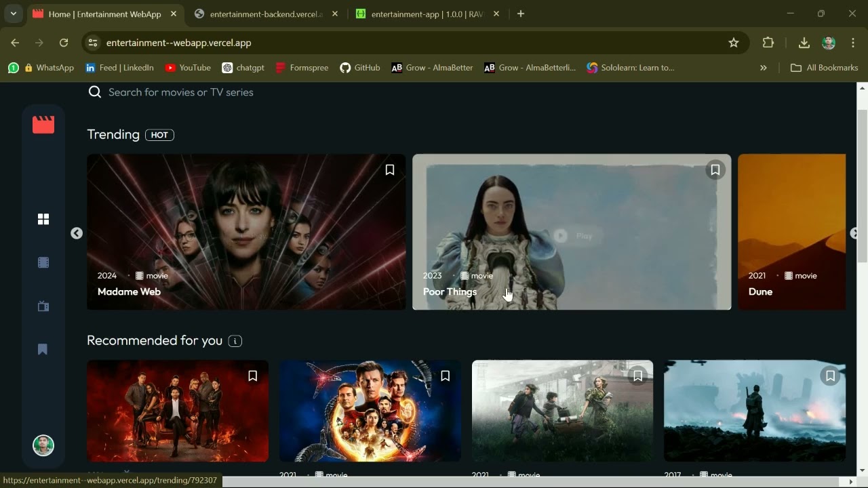Screen dimensions: 868x488
Task: Switch to the entertainment-app RAW tab
Action: pos(427,14)
